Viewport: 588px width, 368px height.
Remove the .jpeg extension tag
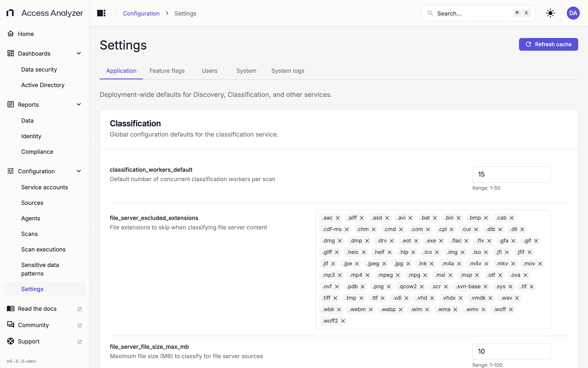[x=384, y=264]
